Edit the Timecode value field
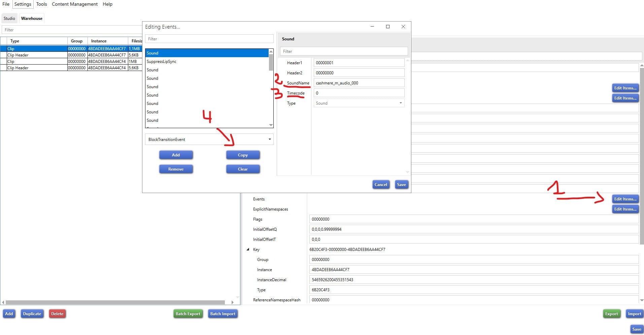This screenshot has width=644, height=335. [x=359, y=93]
